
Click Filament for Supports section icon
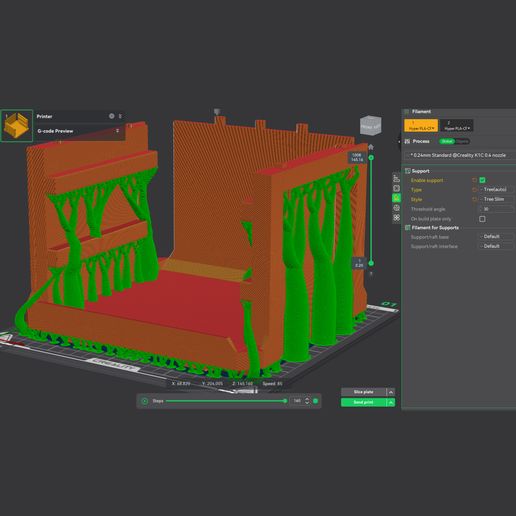407,228
